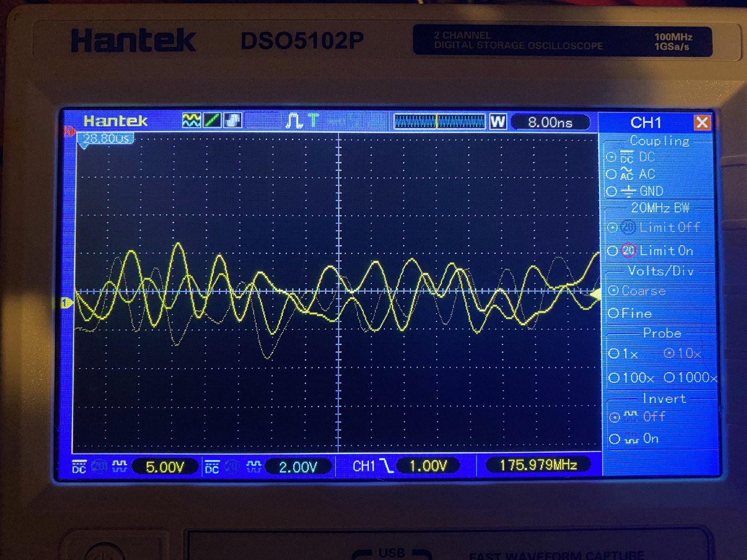Select GND coupling radio button
This screenshot has height=560, width=747.
612,191
